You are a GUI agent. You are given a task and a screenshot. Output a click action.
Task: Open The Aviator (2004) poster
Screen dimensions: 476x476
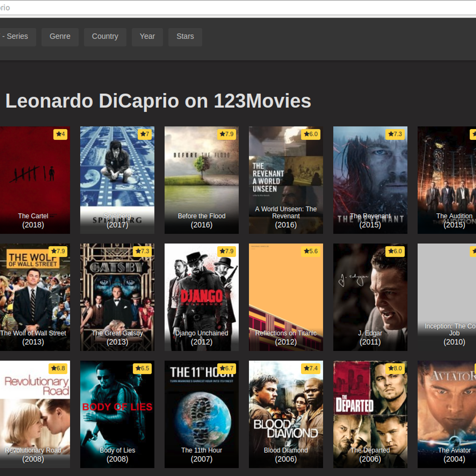click(447, 414)
